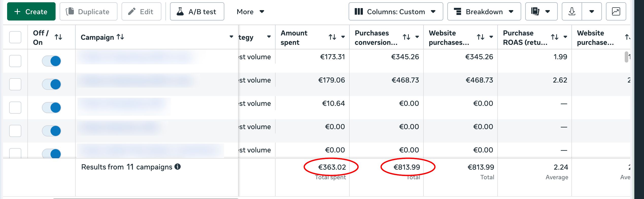The height and width of the screenshot is (199, 644).
Task: Open the More menu
Action: [x=250, y=12]
